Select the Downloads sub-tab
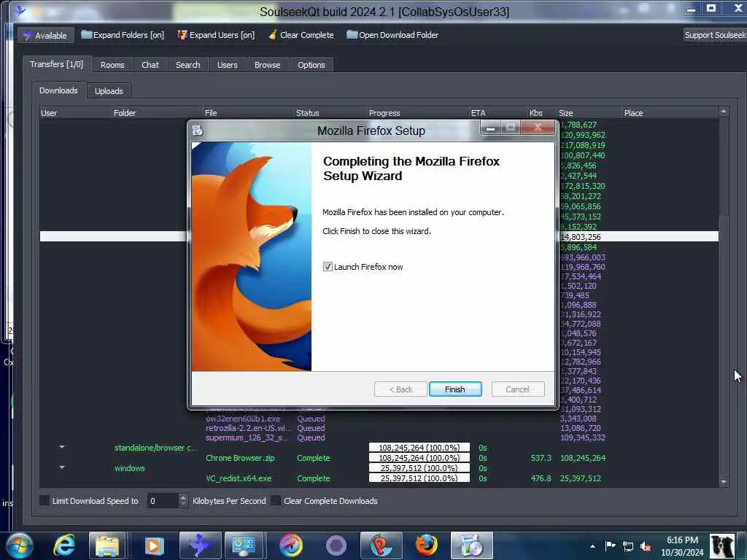Viewport: 747px width, 560px height. (58, 90)
